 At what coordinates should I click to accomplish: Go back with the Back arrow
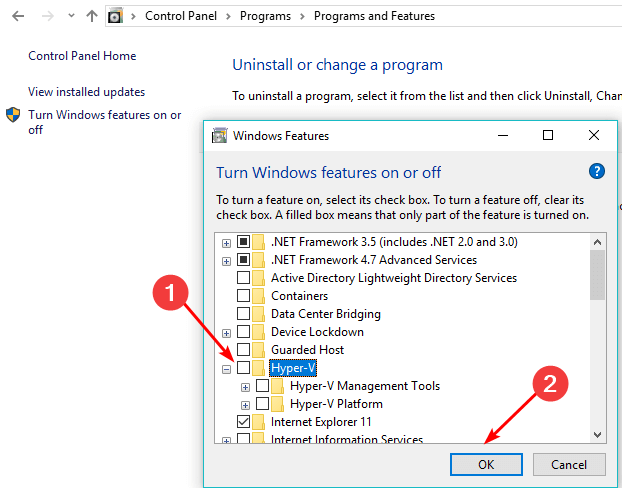[x=18, y=16]
